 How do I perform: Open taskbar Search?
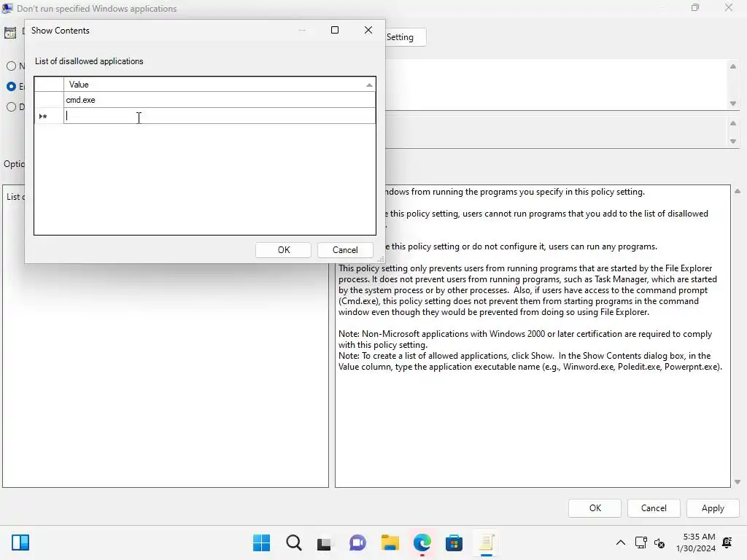[x=293, y=542]
